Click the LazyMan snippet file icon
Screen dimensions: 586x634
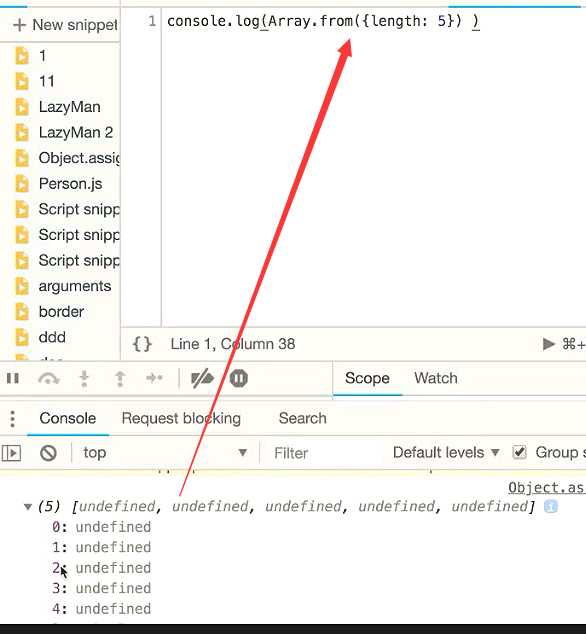[x=22, y=107]
